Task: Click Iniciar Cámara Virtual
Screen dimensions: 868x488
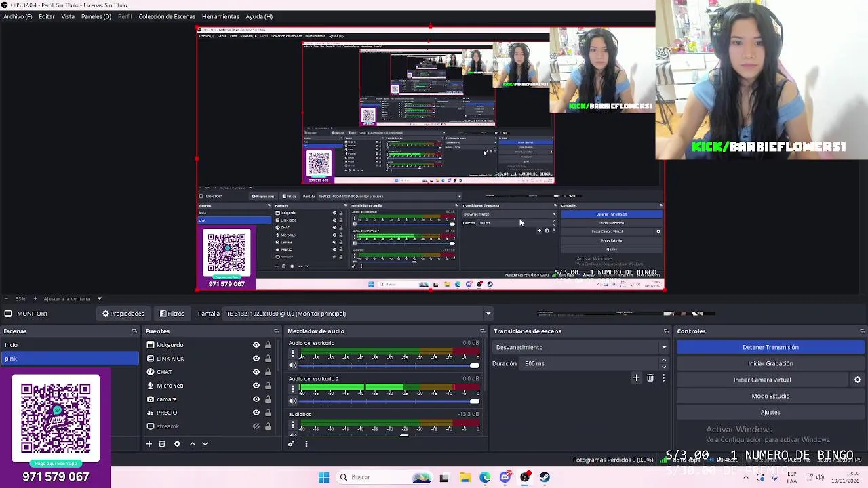Action: click(762, 380)
